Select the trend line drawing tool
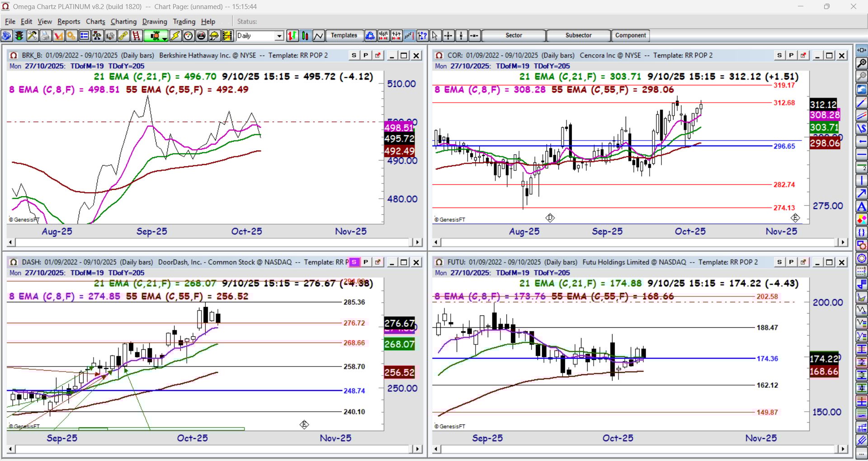Screen dimensions: 868x461 point(862,103)
